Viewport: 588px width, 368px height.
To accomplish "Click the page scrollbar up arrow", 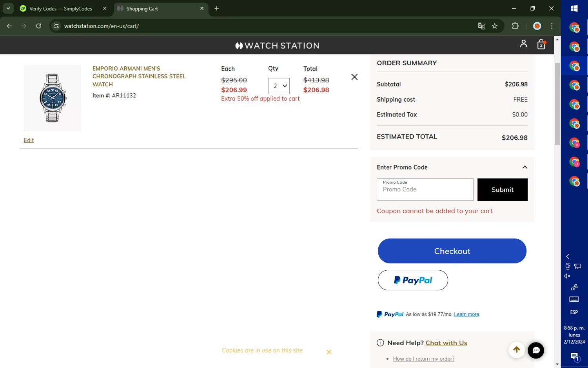I will (x=557, y=39).
